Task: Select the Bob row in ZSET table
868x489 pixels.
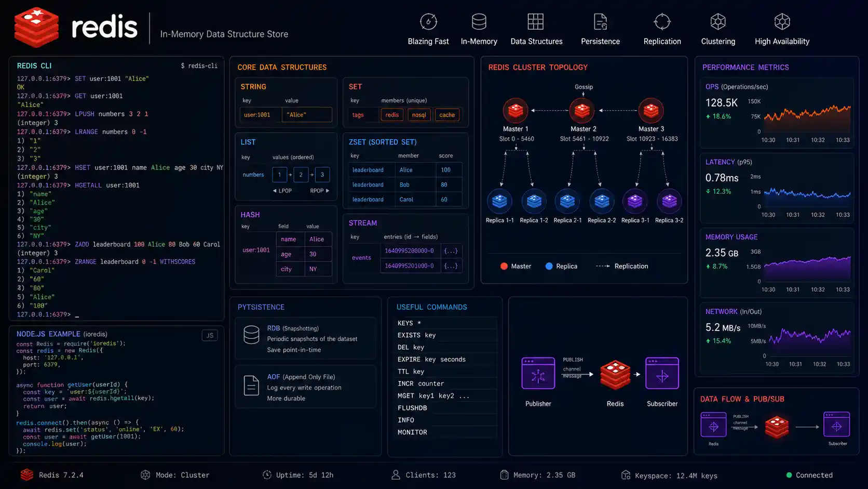Action: pyautogui.click(x=405, y=184)
